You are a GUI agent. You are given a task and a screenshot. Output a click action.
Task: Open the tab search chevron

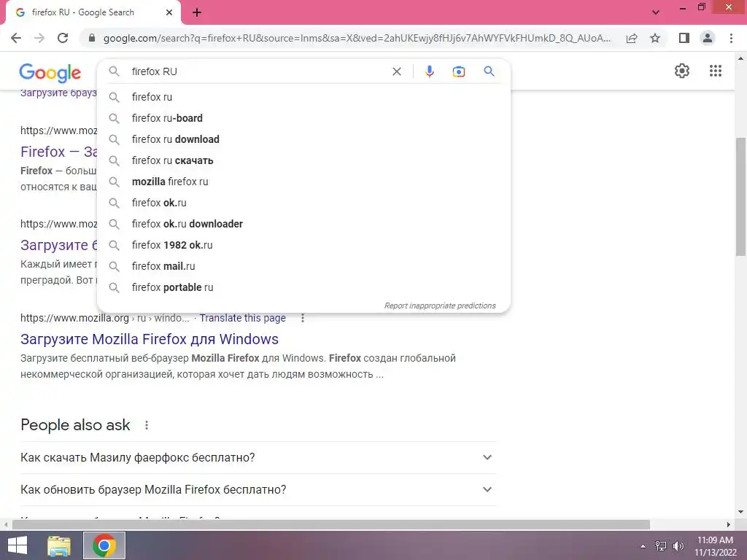point(656,12)
